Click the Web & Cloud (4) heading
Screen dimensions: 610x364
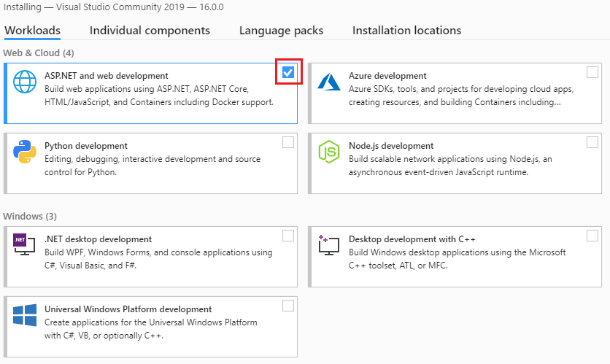[39, 53]
